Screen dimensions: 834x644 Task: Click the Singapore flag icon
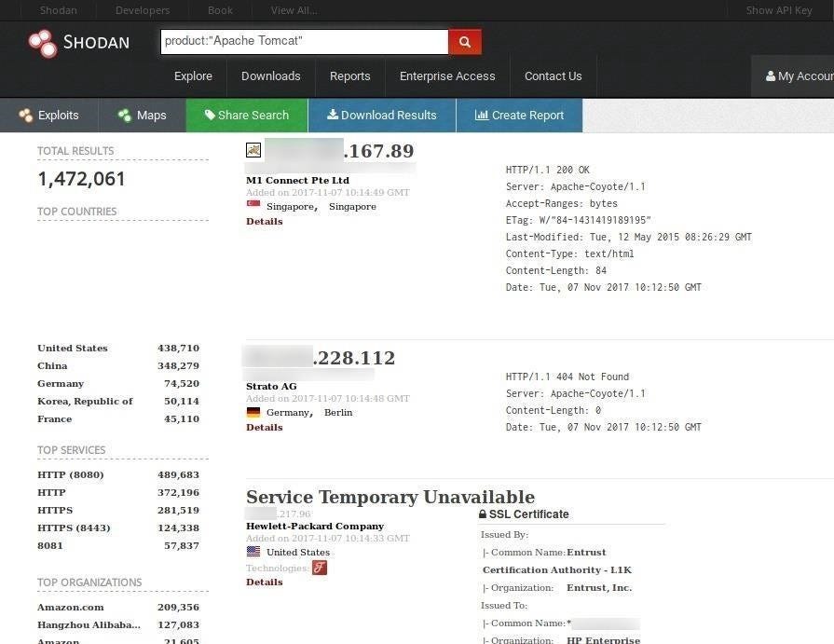point(253,204)
